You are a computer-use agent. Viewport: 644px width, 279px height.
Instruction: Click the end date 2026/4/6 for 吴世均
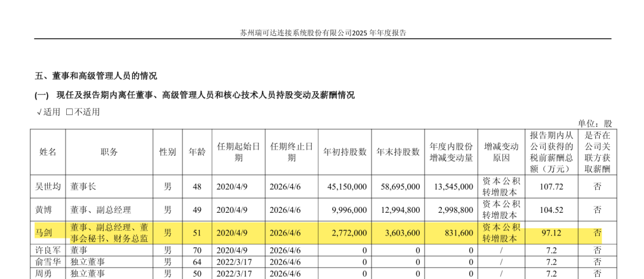284,187
